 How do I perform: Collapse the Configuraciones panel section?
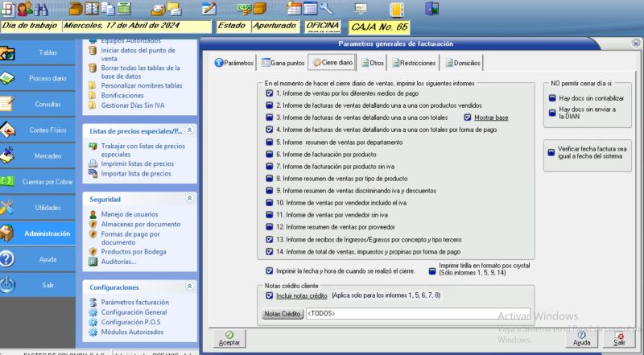coord(189,286)
